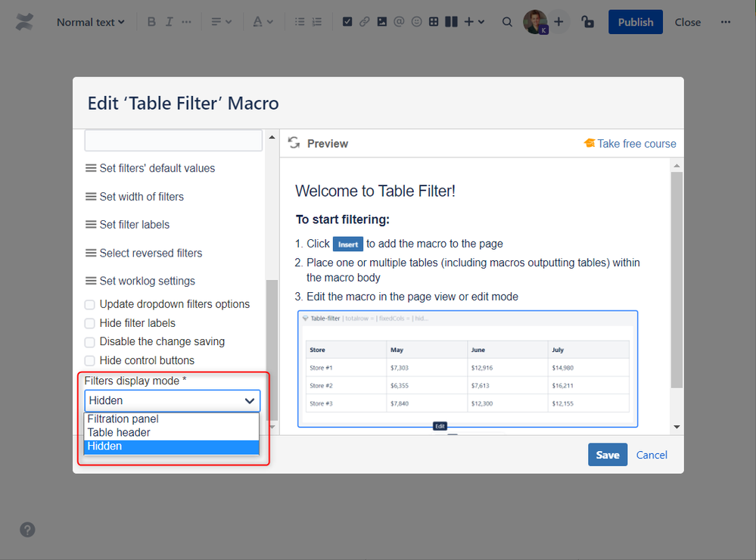Click the Close editor button
The width and height of the screenshot is (756, 560).
688,22
